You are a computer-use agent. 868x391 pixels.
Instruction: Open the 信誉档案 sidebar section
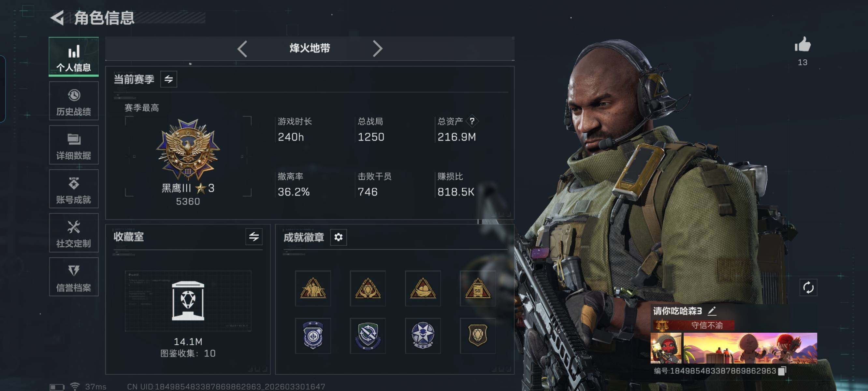click(x=74, y=277)
